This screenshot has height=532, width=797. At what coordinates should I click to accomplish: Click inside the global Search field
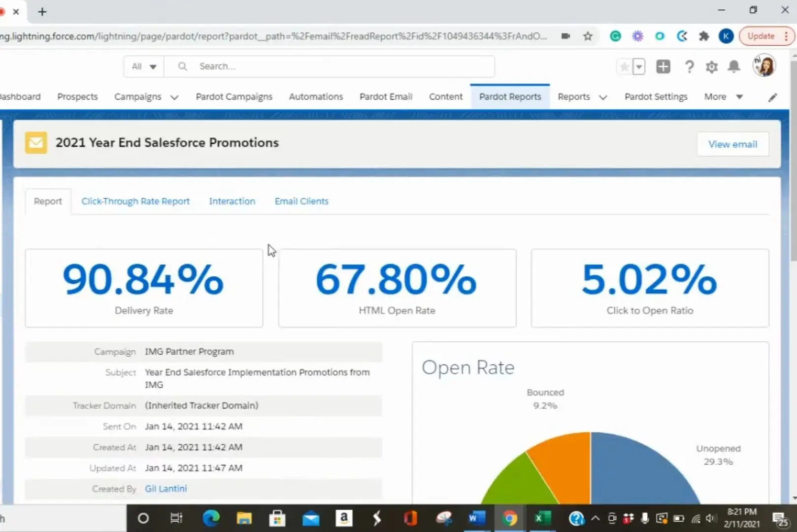pyautogui.click(x=330, y=66)
